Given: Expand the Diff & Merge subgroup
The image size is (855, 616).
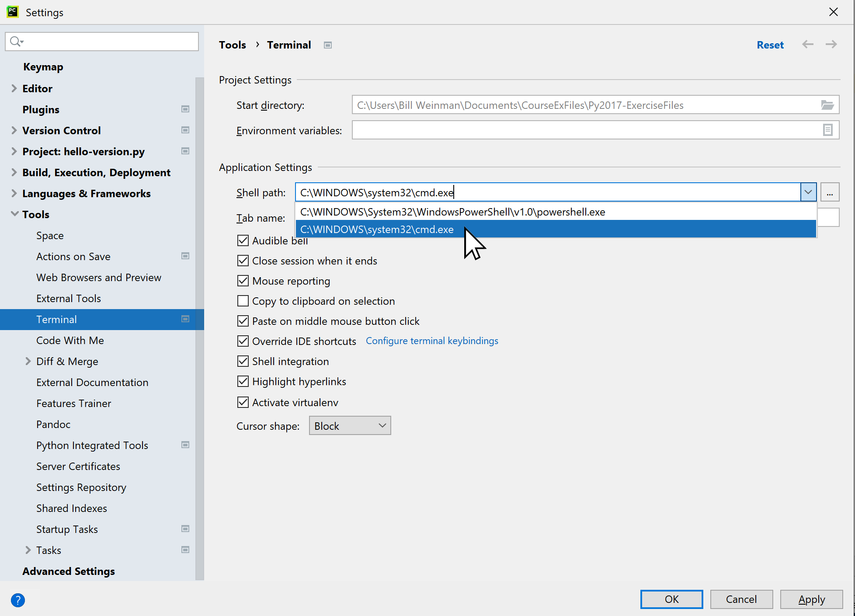Looking at the screenshot, I should pos(28,361).
